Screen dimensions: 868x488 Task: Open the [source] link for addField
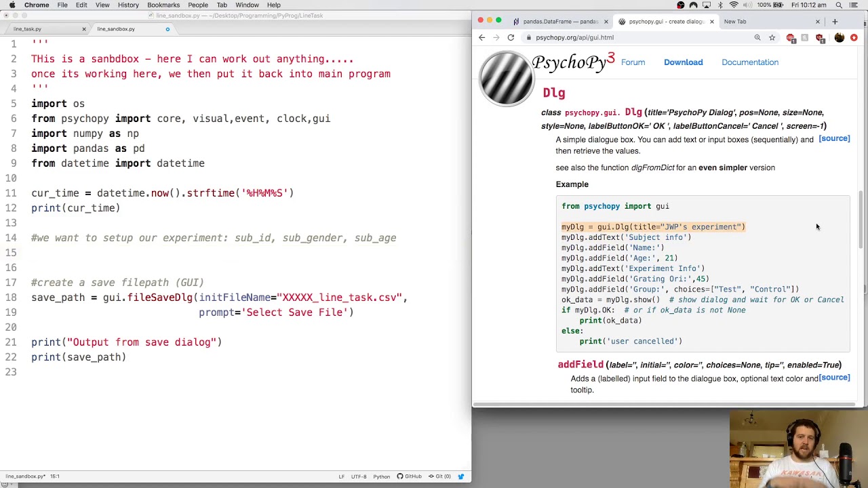(x=834, y=378)
